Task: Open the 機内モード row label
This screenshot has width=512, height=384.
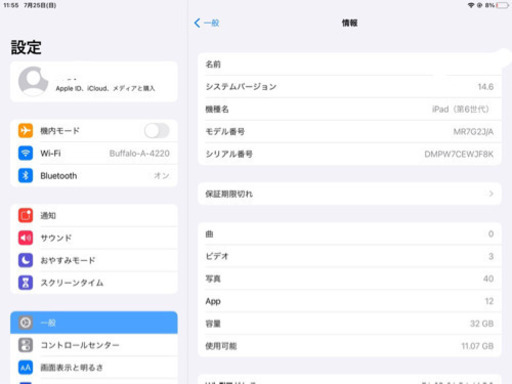Action: 60,131
